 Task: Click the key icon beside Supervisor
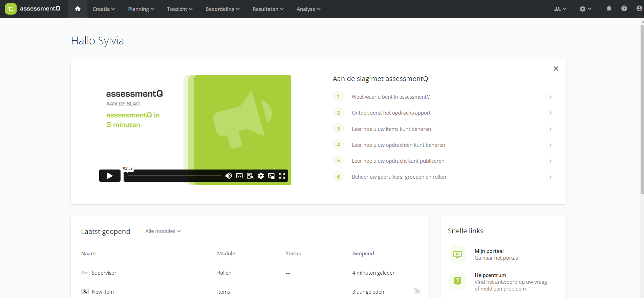[x=85, y=273]
